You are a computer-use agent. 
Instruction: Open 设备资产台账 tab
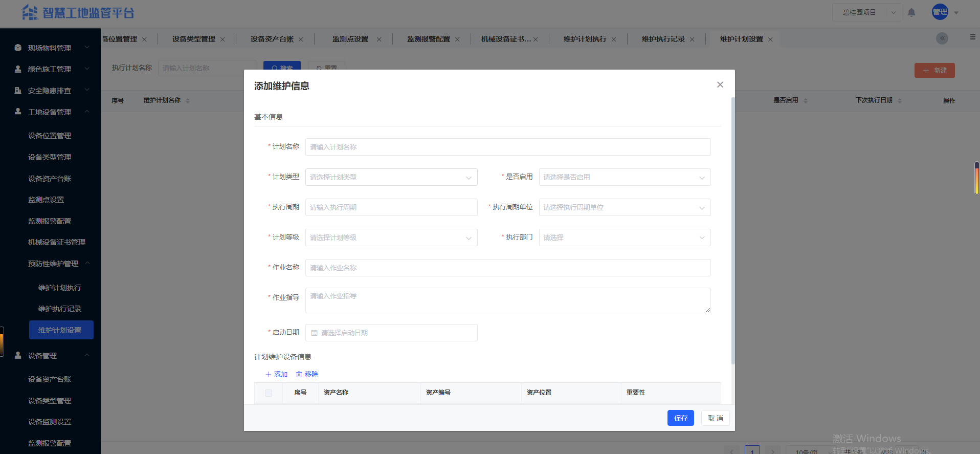272,39
